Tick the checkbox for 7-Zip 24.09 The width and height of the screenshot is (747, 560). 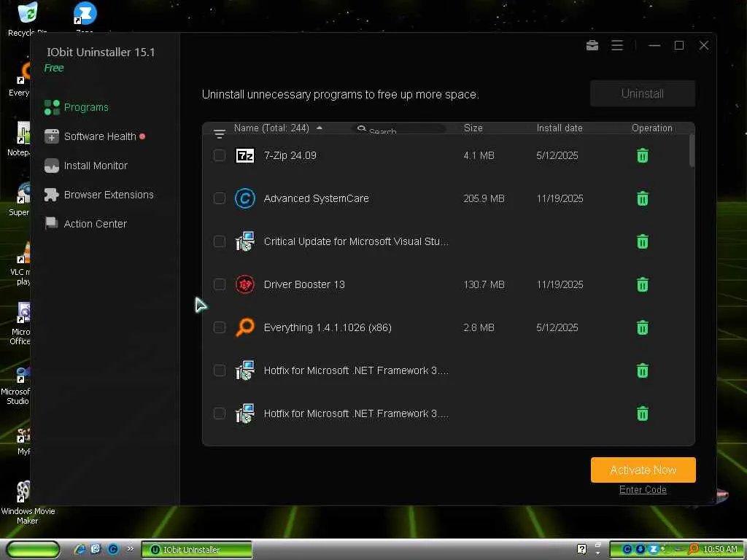point(219,155)
